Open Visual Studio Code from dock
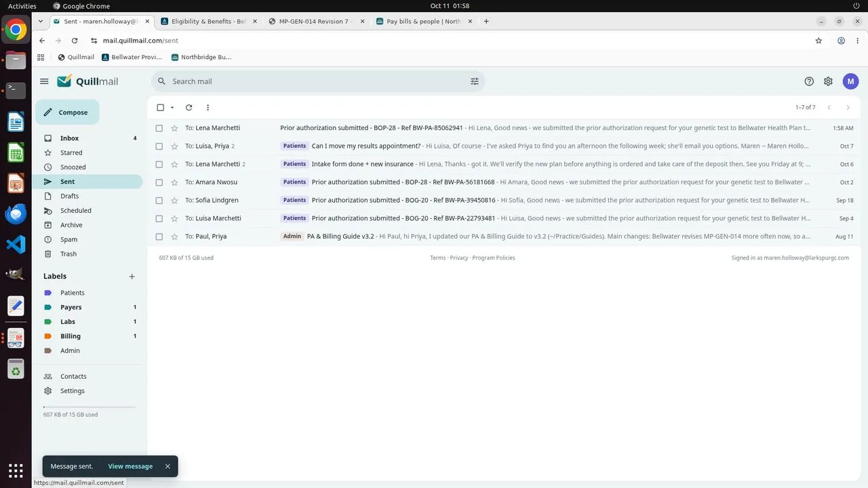Screen dimensions: 868x488 coord(16,244)
